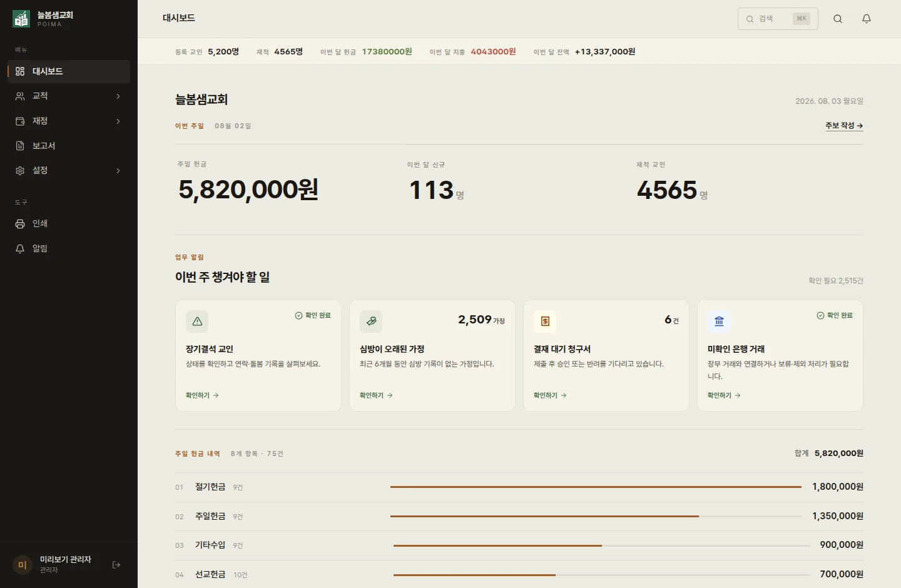901x588 pixels.
Task: Focus the 검색 search input field
Action: (778, 19)
